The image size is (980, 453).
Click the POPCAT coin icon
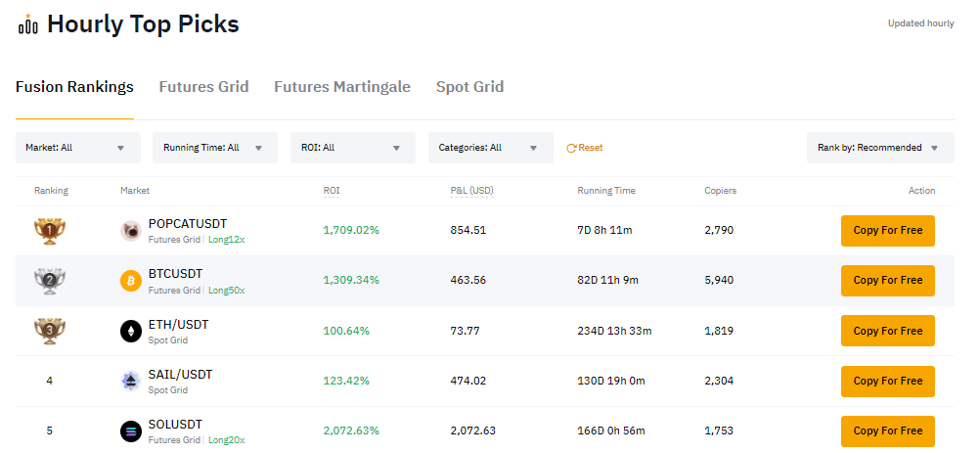(130, 231)
